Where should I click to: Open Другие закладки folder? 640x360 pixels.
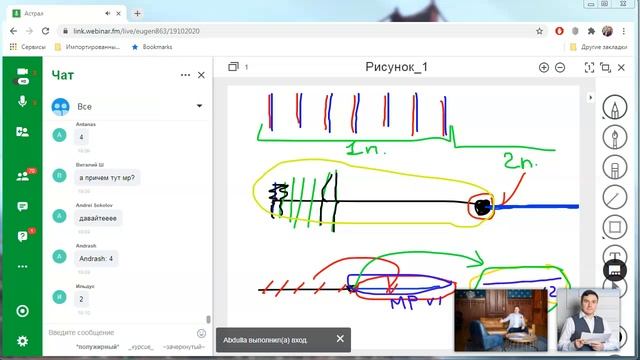[598, 47]
